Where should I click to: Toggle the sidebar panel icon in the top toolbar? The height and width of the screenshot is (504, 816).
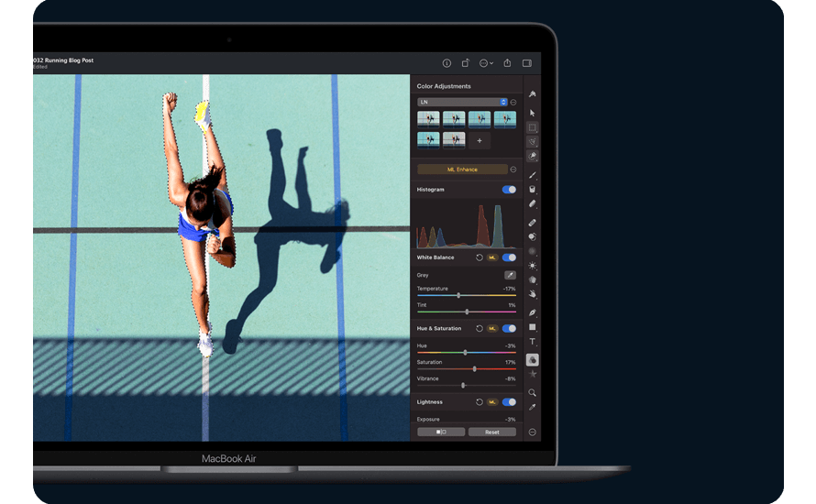pyautogui.click(x=526, y=63)
